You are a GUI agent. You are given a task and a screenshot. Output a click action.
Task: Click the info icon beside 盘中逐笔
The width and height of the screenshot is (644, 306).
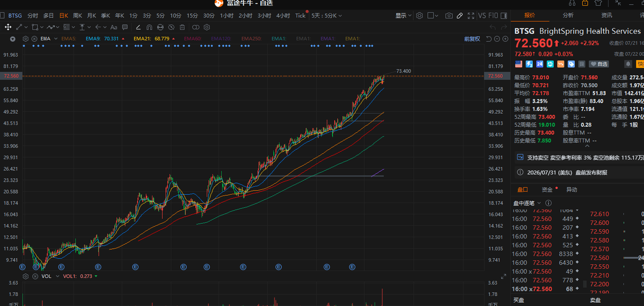(548, 203)
